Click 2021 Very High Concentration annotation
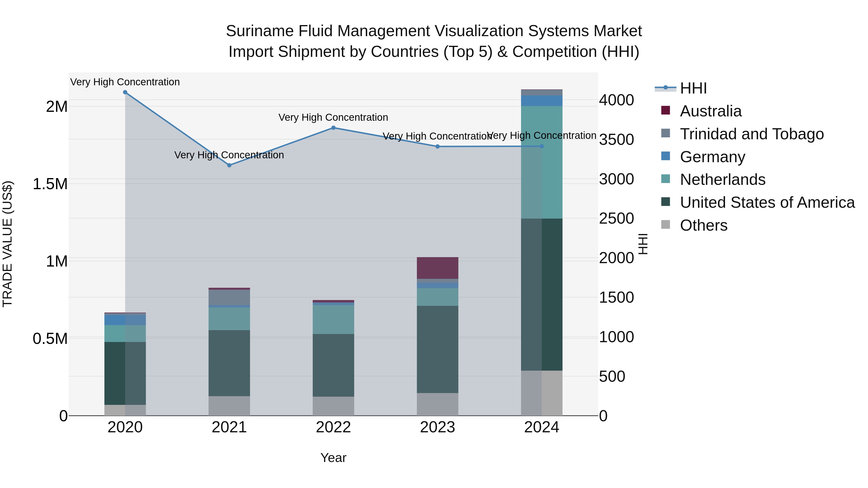 tap(229, 155)
